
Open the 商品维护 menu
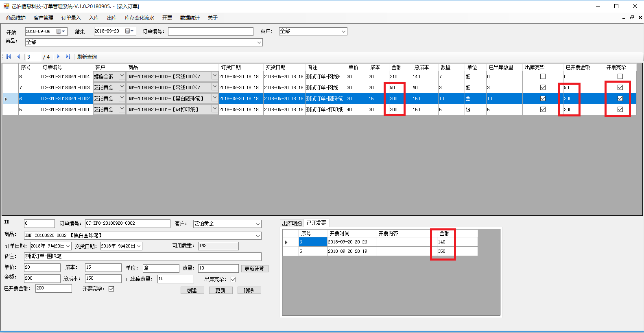pyautogui.click(x=16, y=18)
